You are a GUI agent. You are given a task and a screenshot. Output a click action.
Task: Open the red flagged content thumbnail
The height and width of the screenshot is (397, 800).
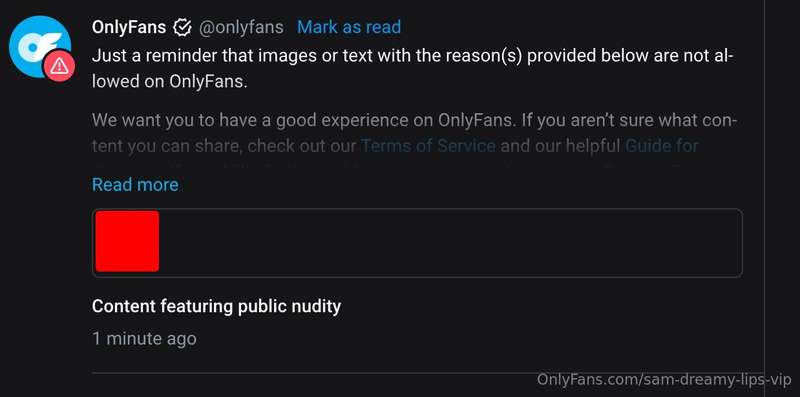pyautogui.click(x=127, y=241)
